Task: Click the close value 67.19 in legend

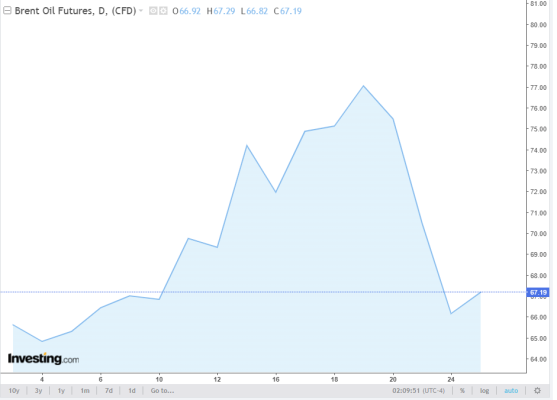Action: (x=291, y=11)
